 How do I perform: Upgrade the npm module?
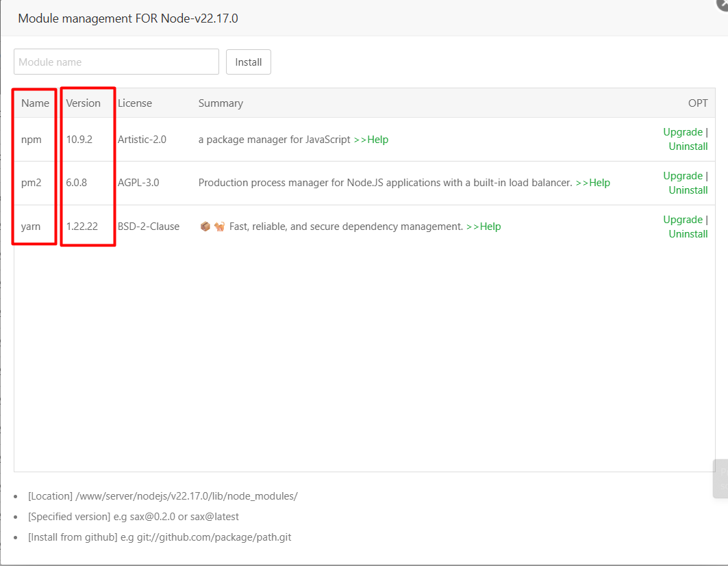[x=682, y=131]
